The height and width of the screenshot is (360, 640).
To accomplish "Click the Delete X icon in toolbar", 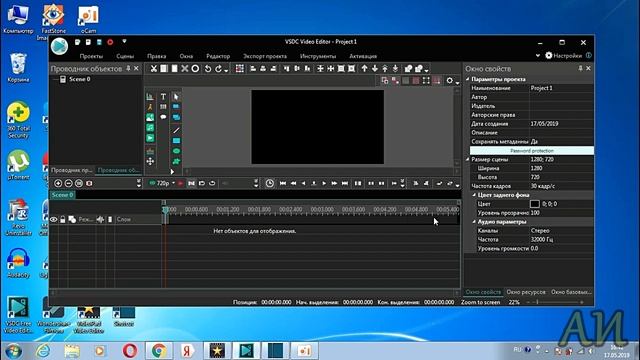I will [185, 69].
